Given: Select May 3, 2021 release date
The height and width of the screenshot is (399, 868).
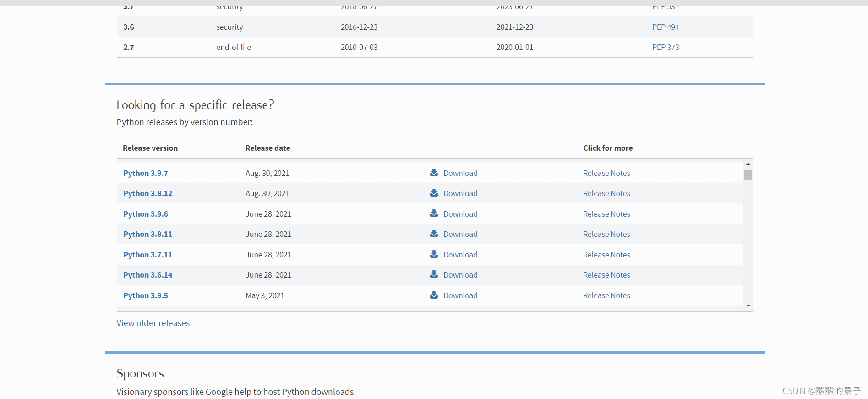Looking at the screenshot, I should pos(265,295).
